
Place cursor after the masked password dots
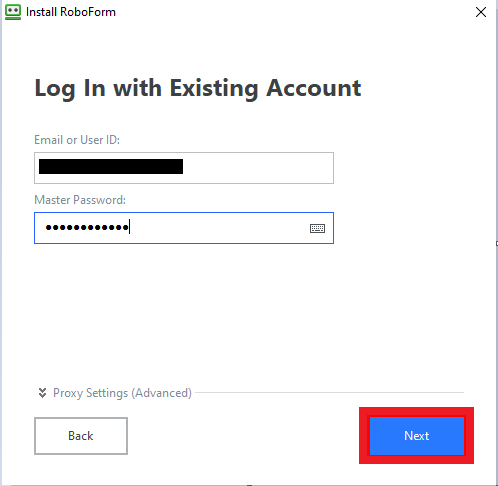coord(130,228)
